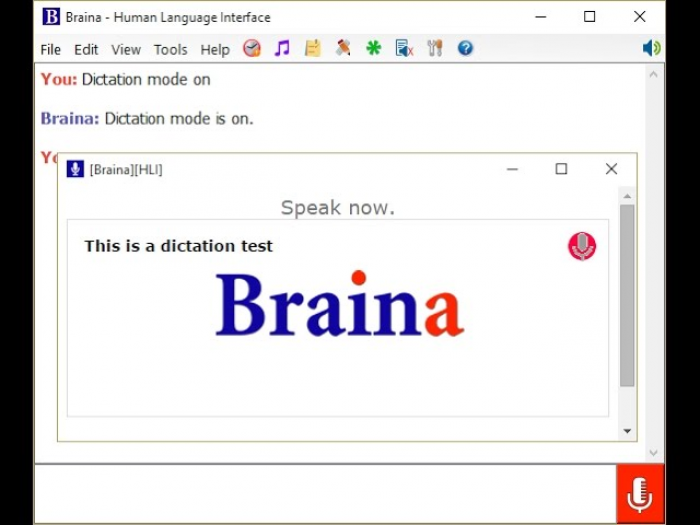Toggle the large red microphone button
The image size is (700, 525).
640,494
